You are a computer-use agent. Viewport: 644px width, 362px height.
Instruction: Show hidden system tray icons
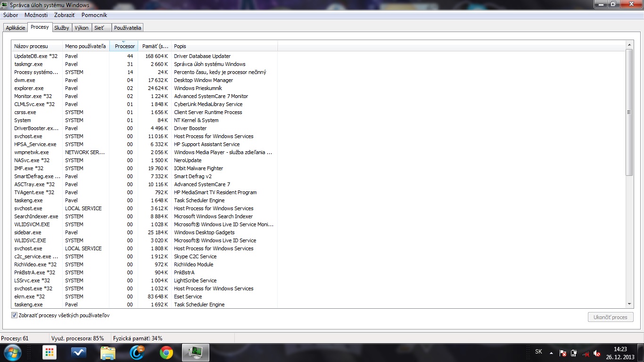click(x=551, y=353)
